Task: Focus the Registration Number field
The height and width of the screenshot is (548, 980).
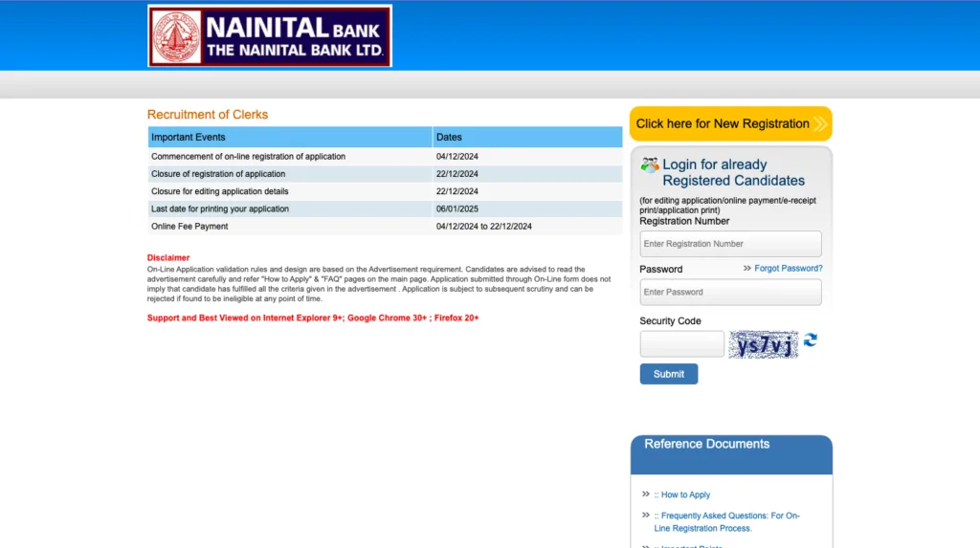Action: (730, 244)
